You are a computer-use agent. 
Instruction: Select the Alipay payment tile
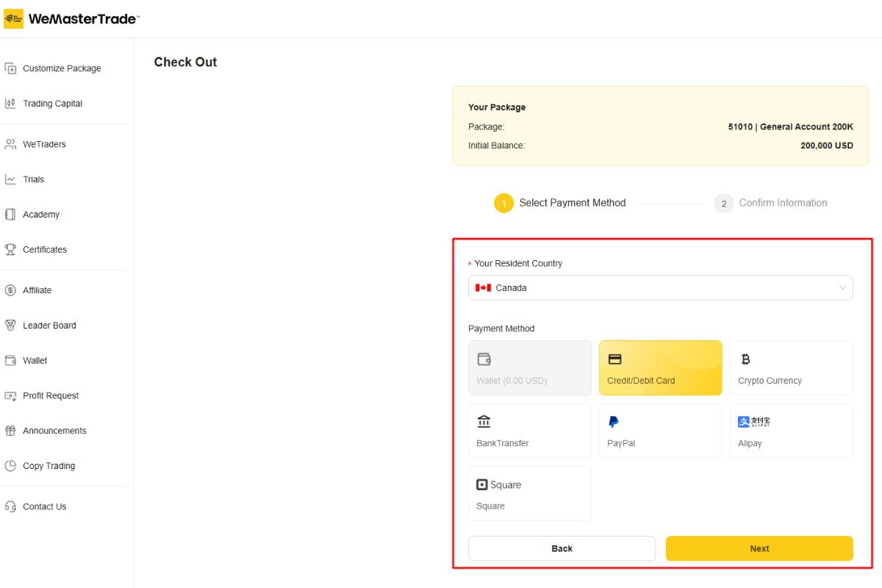[791, 431]
